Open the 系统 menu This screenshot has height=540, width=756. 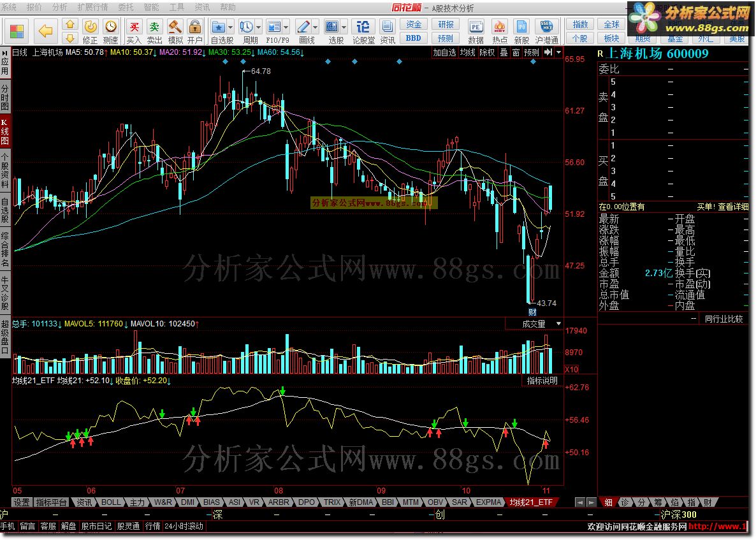[x=8, y=7]
